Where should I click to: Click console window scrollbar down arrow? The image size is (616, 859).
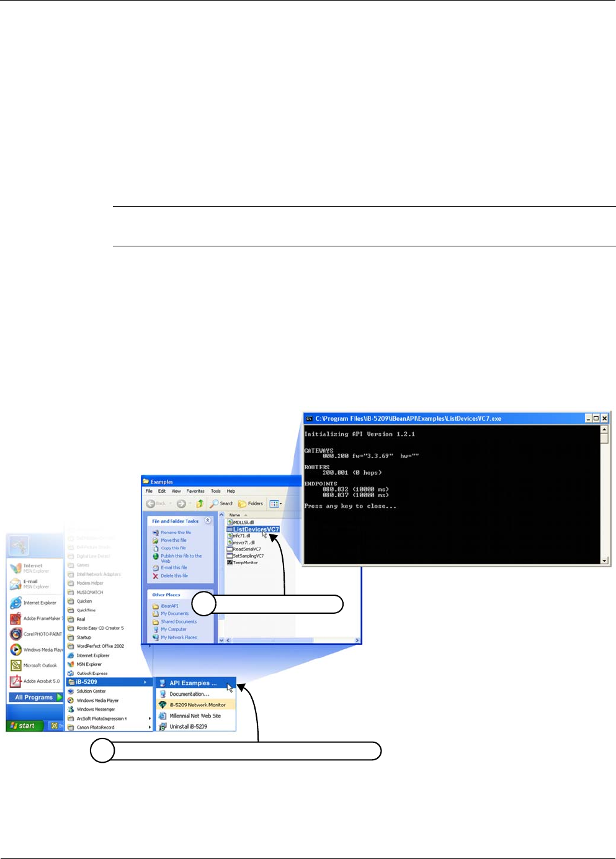pyautogui.click(x=605, y=560)
